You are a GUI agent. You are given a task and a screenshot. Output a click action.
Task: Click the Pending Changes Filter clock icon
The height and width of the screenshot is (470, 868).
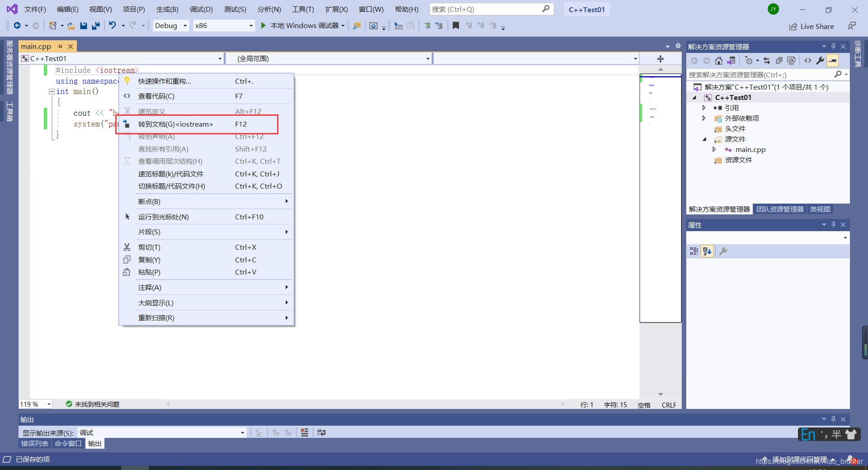coord(749,61)
